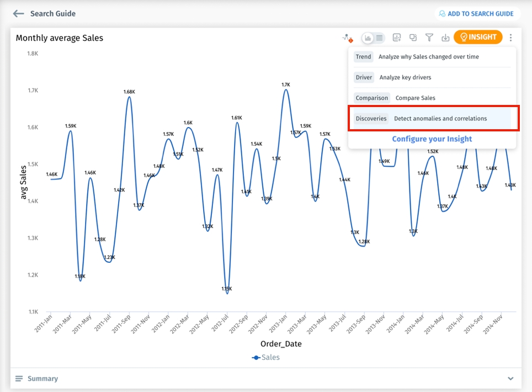The width and height of the screenshot is (532, 392).
Task: Expand the Summary panel chevron
Action: (510, 379)
